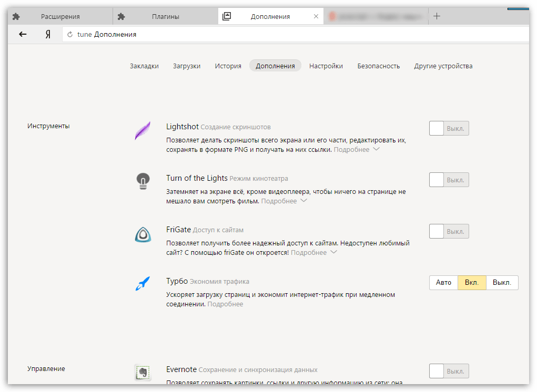Switch to the blurred fourth browser tab

click(376, 16)
